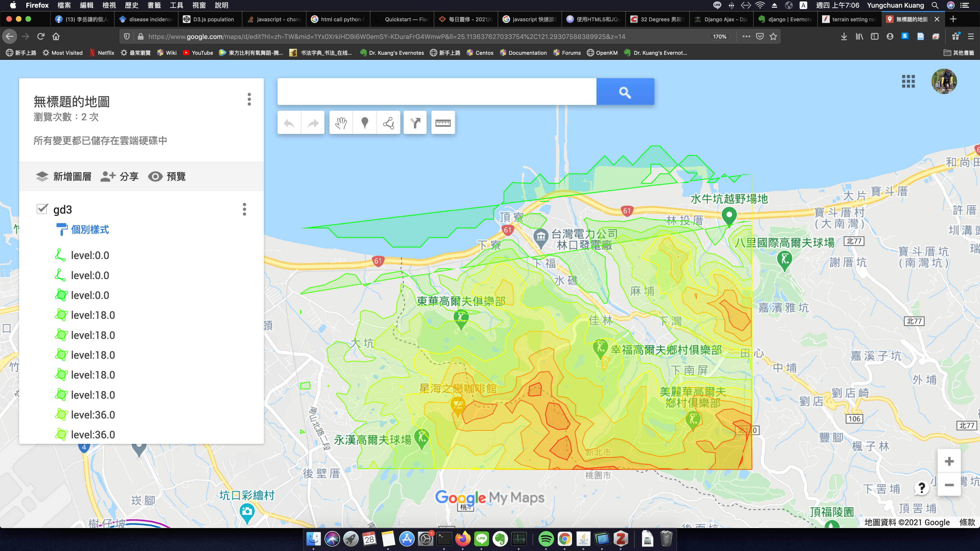Image resolution: width=980 pixels, height=551 pixels.
Task: Select the hand pan tool
Action: 341,123
